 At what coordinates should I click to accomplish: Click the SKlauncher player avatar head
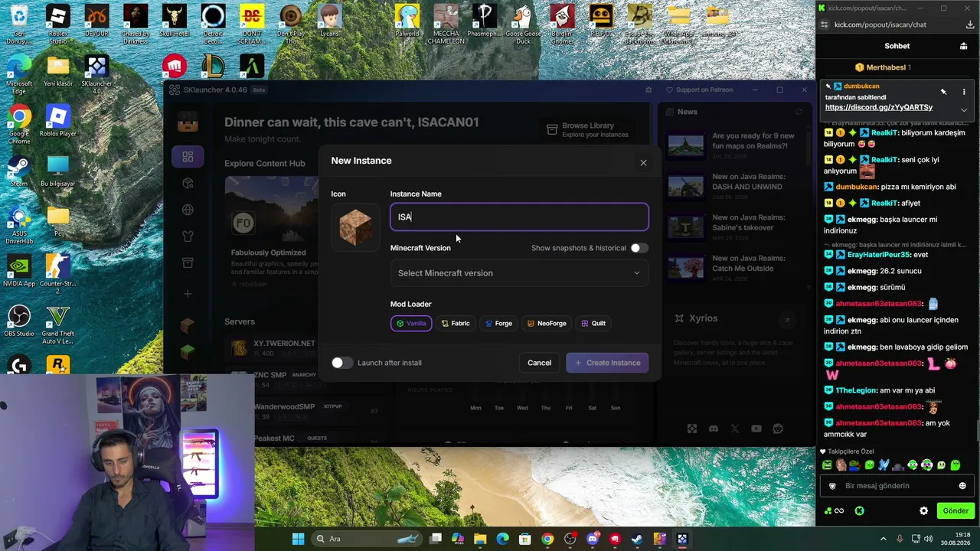(188, 122)
